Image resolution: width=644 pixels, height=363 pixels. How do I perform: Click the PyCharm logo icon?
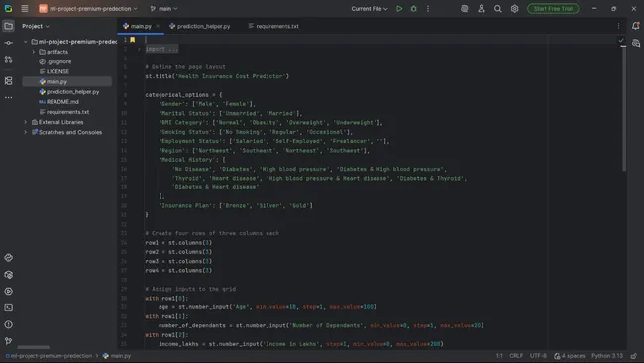8,9
